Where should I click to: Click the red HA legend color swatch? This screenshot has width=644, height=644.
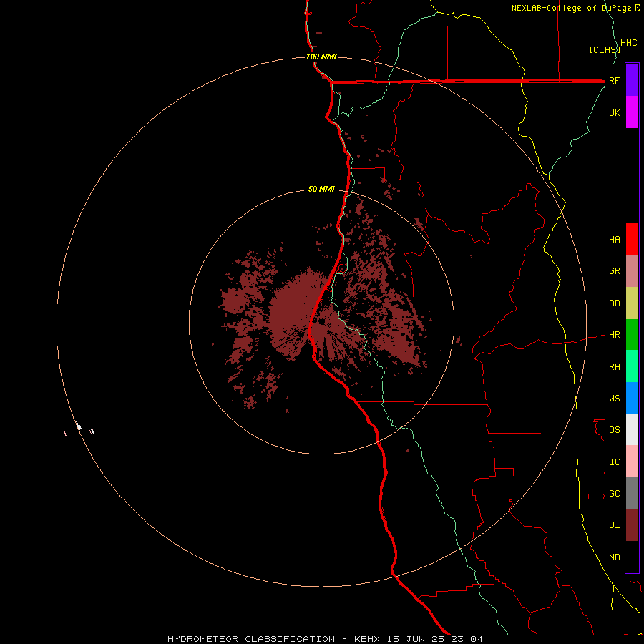(x=632, y=239)
